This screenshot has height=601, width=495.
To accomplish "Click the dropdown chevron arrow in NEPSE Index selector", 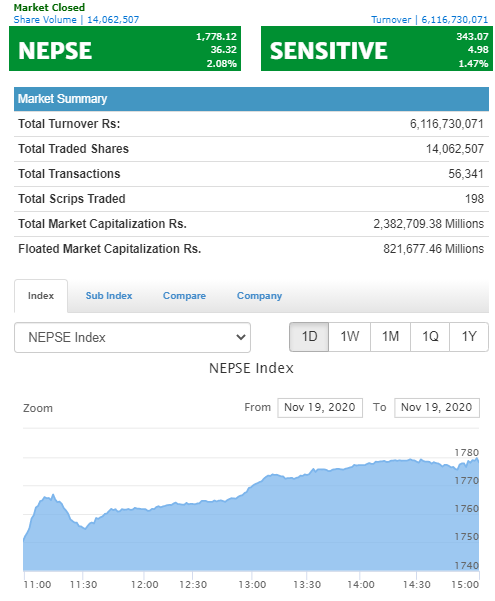I will (x=241, y=337).
